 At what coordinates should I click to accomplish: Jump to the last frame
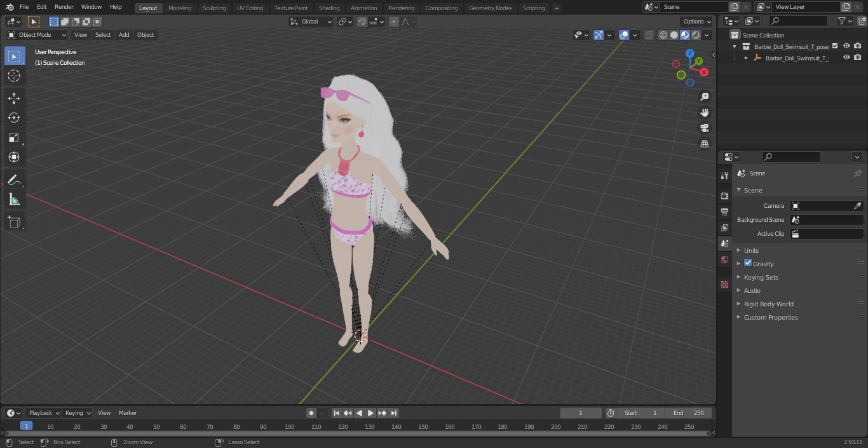[394, 413]
